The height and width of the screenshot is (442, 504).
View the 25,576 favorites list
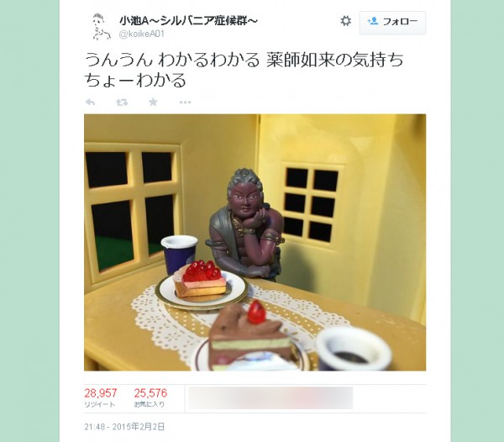150,393
